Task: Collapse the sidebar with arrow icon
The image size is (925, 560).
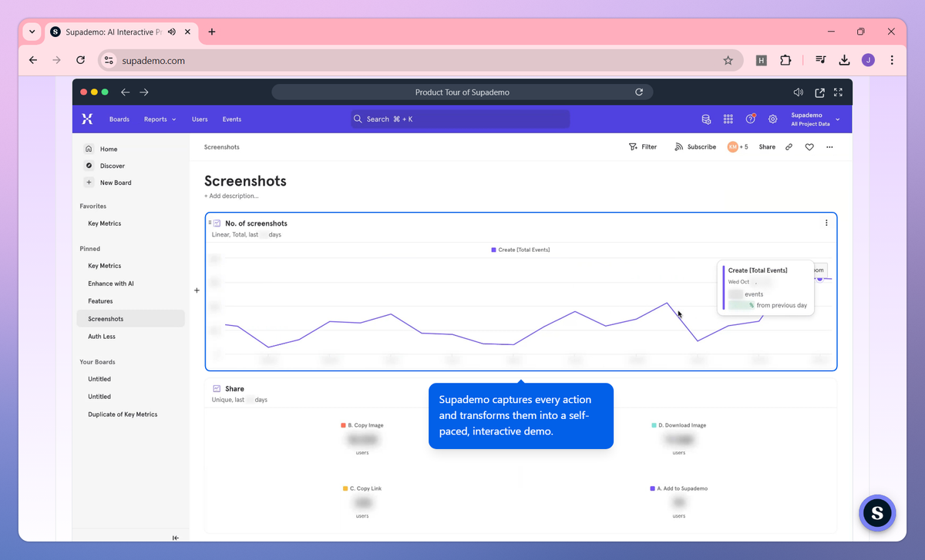Action: point(176,538)
